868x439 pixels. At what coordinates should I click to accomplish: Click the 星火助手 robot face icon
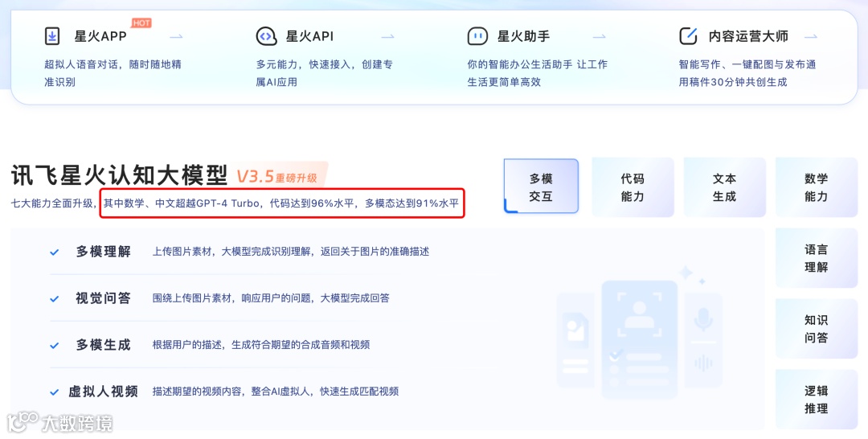coord(477,36)
